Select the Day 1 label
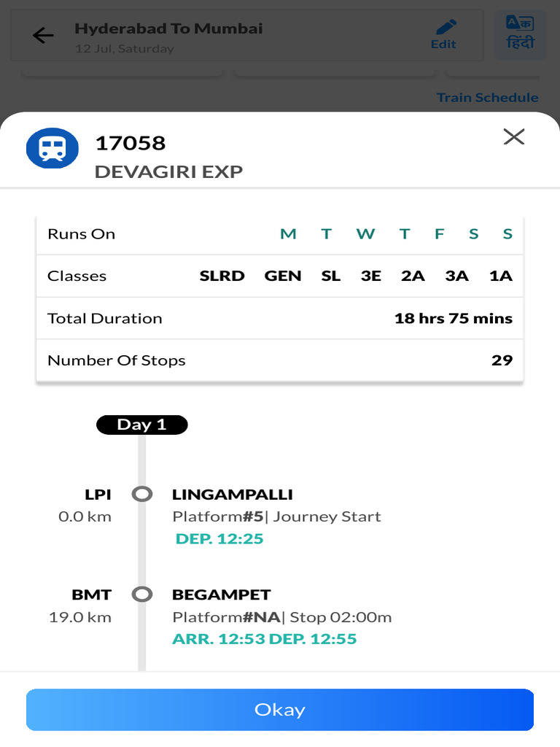 (141, 425)
